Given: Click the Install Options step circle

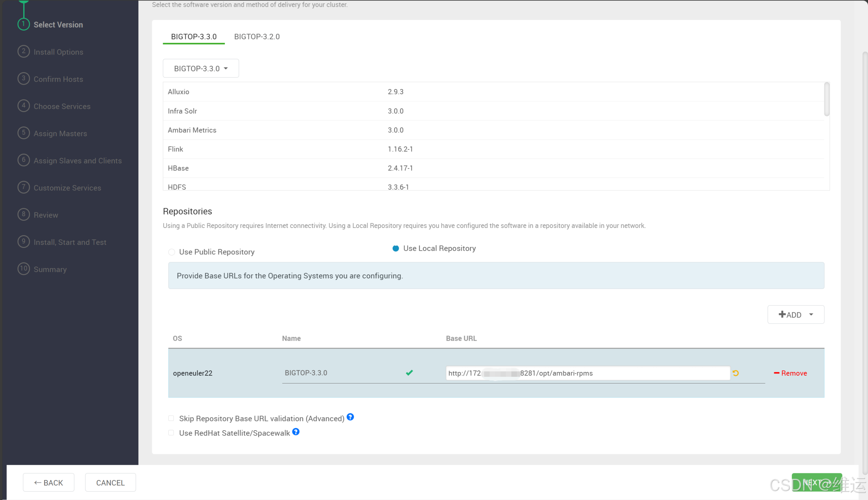Looking at the screenshot, I should (23, 51).
